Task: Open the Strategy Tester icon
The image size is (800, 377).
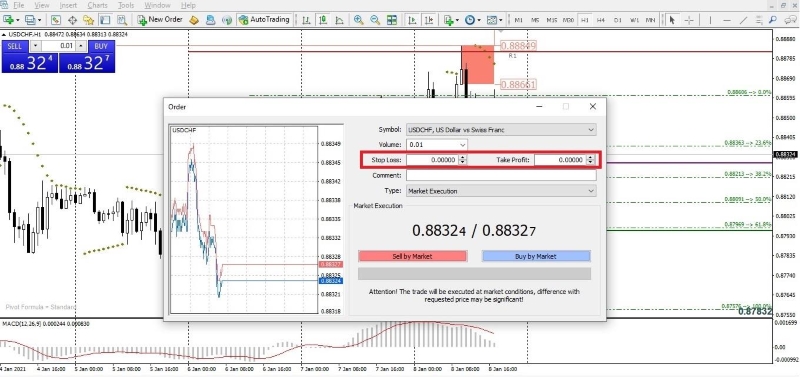Action: [x=122, y=20]
